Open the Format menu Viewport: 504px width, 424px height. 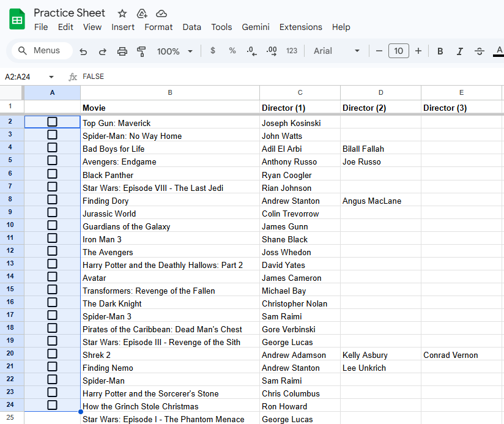click(158, 27)
